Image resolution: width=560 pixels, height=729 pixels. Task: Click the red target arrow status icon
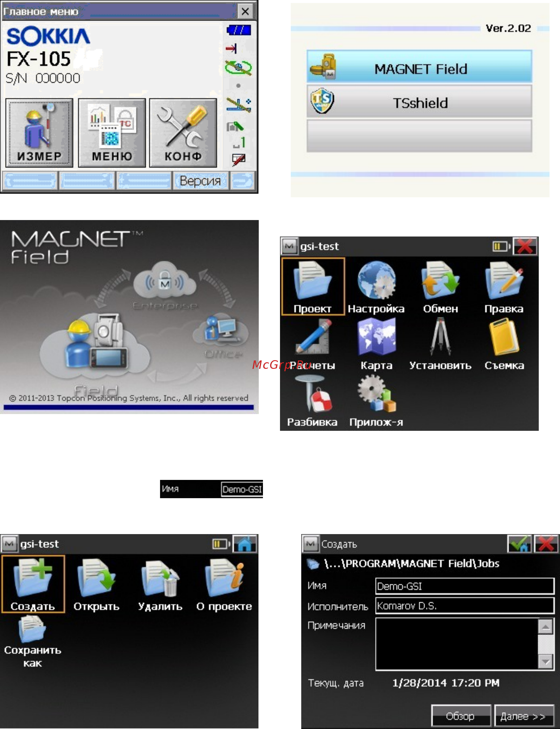click(231, 49)
